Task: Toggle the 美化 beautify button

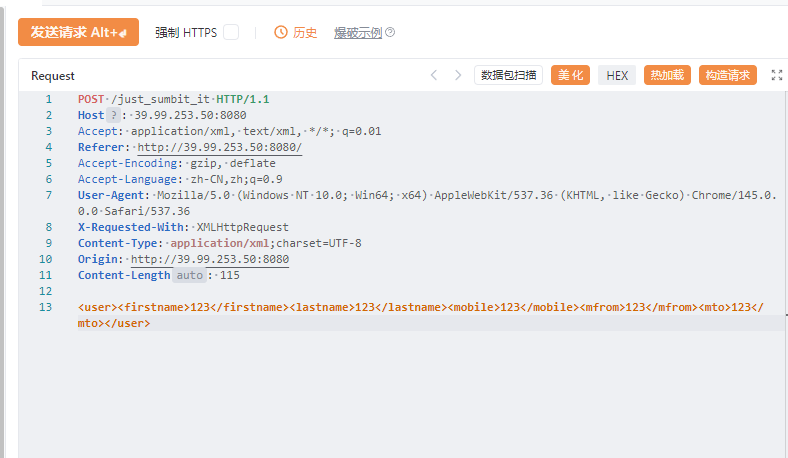Action: click(570, 75)
